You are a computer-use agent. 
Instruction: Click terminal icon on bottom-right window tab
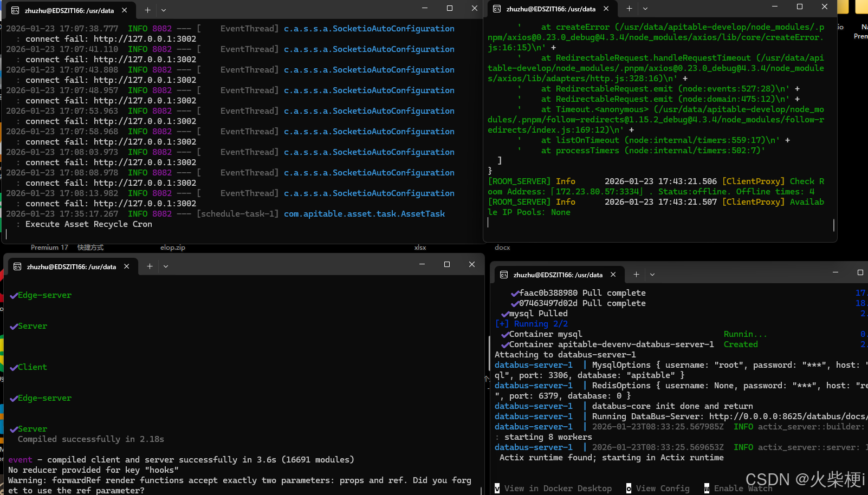[x=504, y=275]
